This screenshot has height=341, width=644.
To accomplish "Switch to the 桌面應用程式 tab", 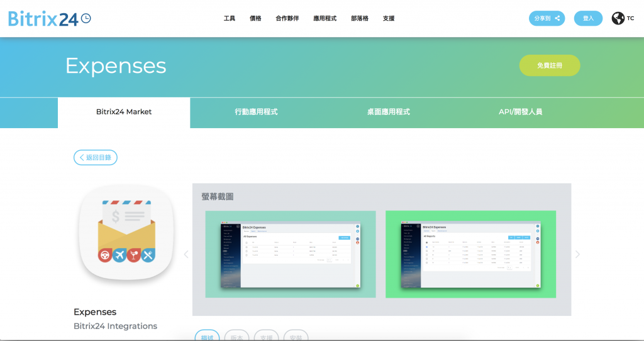I will coord(389,112).
